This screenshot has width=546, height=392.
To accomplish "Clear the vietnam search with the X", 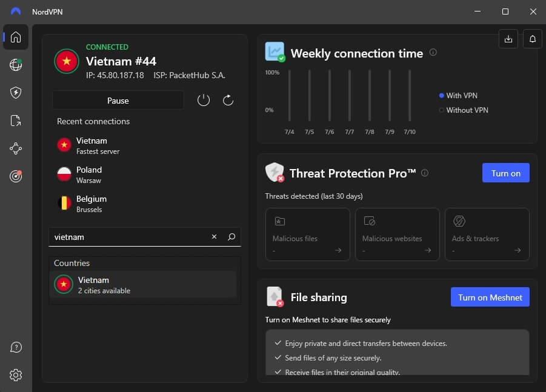I will (214, 236).
